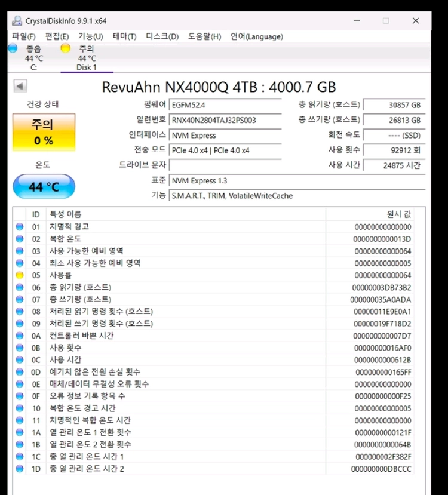Image resolution: width=448 pixels, height=495 pixels.
Task: Click the yellow caution orb for Disk 1
Action: coord(65,48)
